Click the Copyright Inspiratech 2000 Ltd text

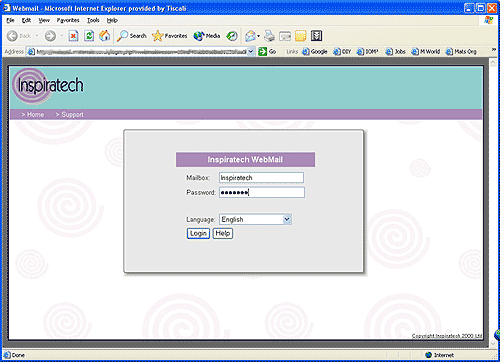click(x=447, y=336)
